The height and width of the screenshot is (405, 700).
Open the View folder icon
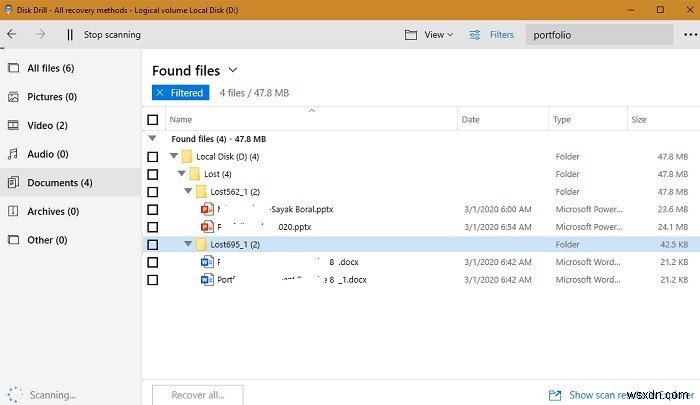pos(411,35)
